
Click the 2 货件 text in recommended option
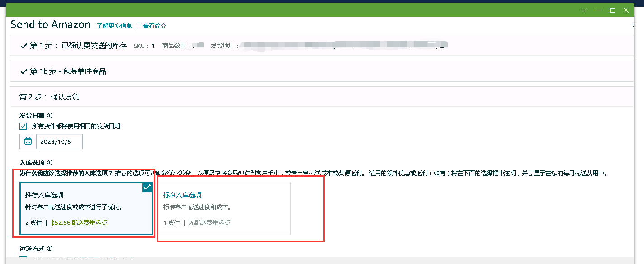[x=33, y=222]
